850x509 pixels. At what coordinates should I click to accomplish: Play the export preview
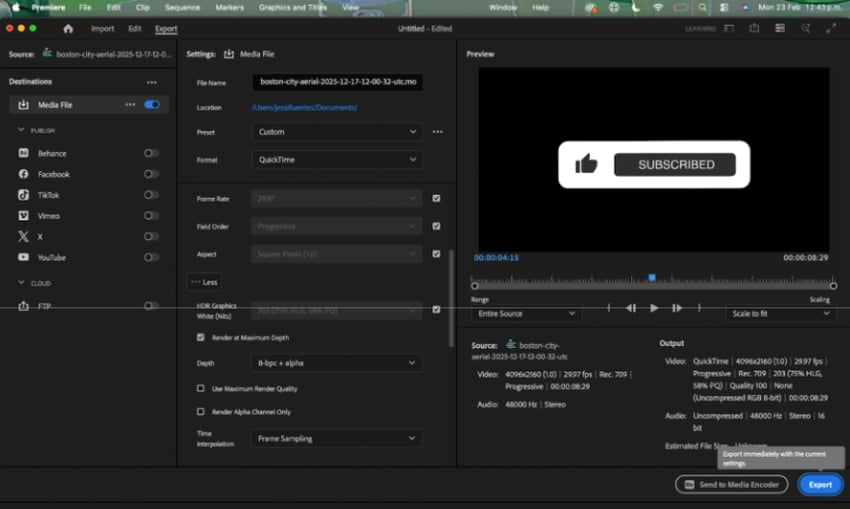pos(654,308)
